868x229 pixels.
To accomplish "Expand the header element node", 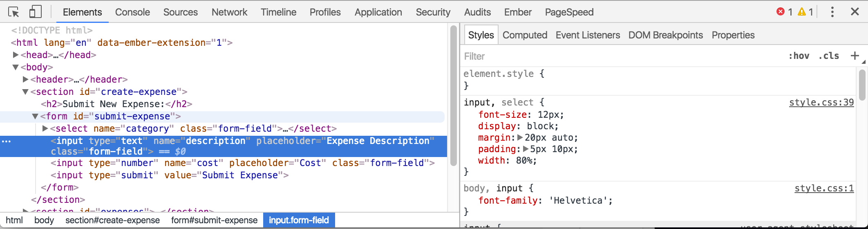I will click(25, 79).
